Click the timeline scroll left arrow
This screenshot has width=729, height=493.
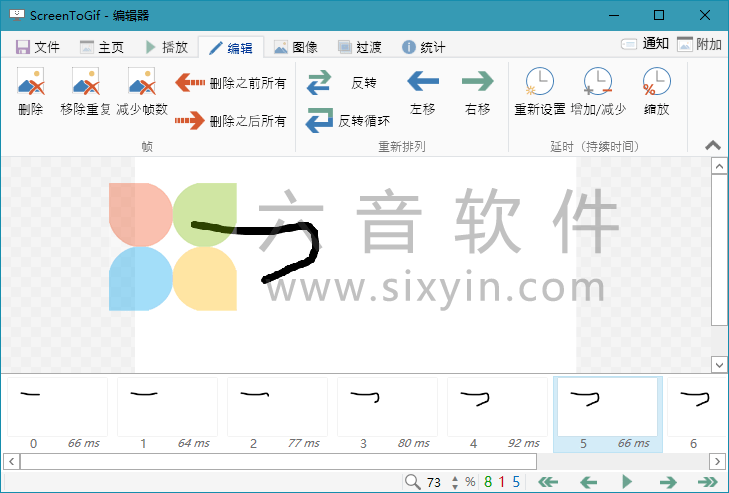(x=12, y=462)
